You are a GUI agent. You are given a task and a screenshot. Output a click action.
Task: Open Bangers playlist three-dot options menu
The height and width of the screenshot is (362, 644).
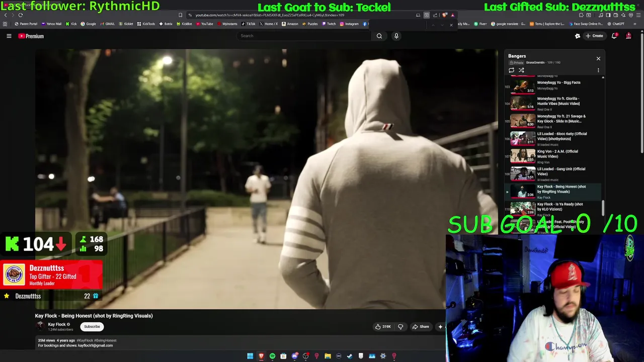point(598,70)
